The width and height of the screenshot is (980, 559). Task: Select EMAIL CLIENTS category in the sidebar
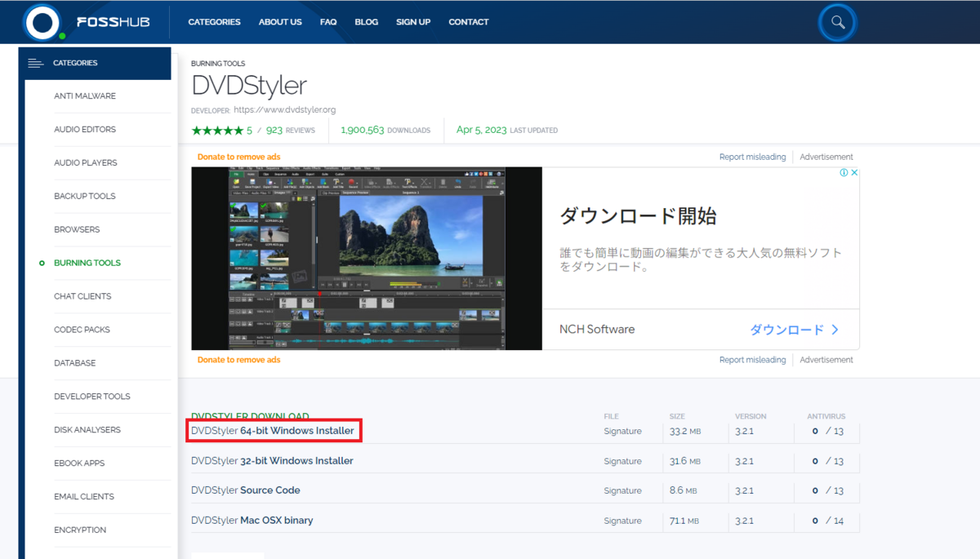pos(84,497)
